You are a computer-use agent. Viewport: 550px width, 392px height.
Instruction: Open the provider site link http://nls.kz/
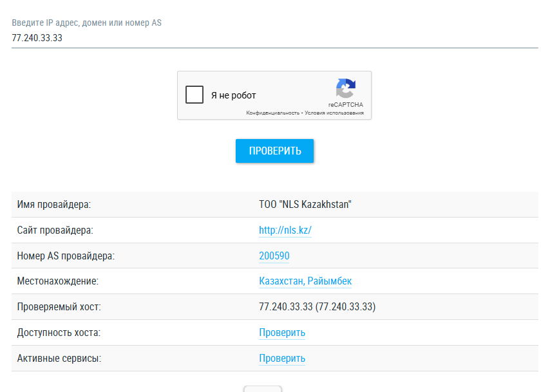click(285, 230)
